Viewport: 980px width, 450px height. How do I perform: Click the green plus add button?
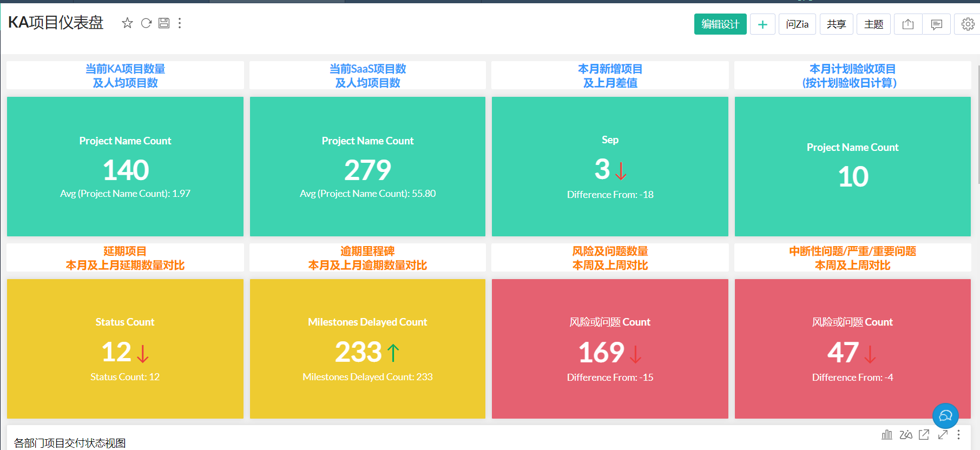(x=762, y=24)
